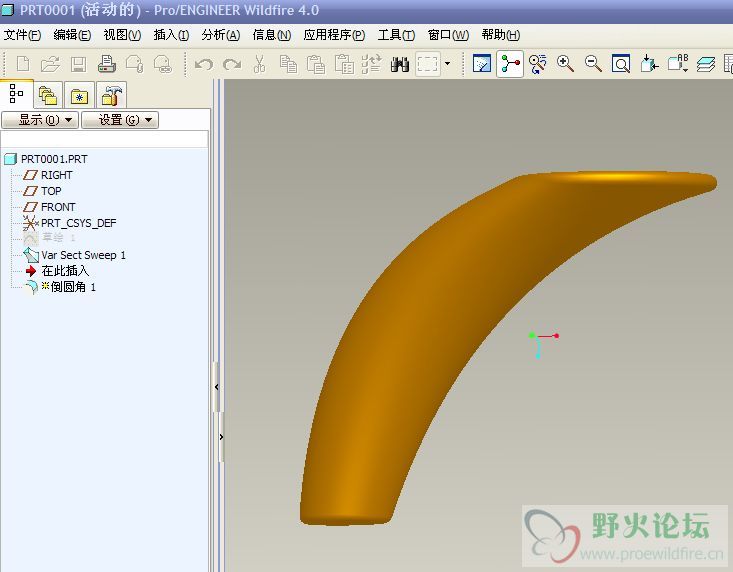Click the Refit model to screen icon

[x=621, y=64]
